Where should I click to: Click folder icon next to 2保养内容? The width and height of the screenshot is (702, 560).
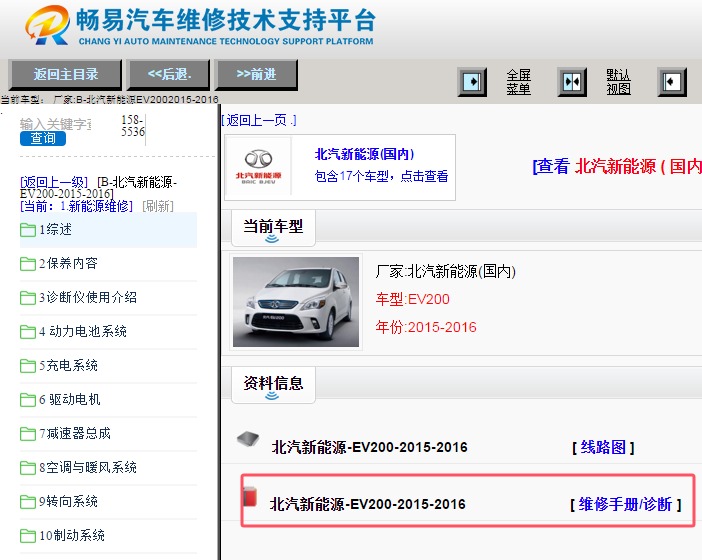(28, 264)
